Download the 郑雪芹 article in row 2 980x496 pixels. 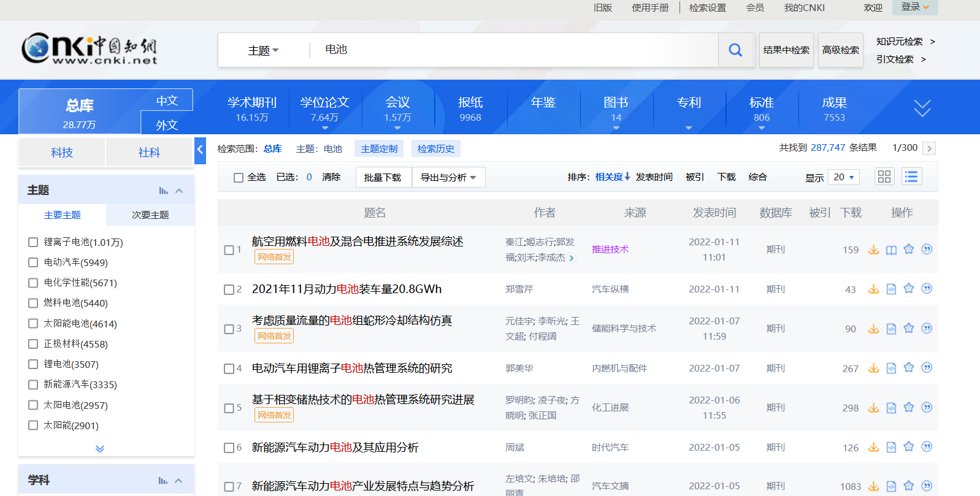(x=873, y=289)
